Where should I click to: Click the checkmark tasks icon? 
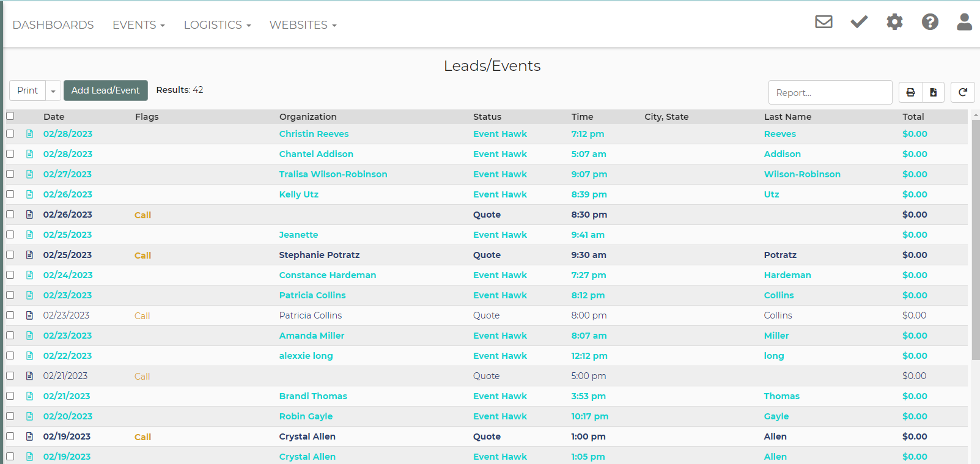859,23
